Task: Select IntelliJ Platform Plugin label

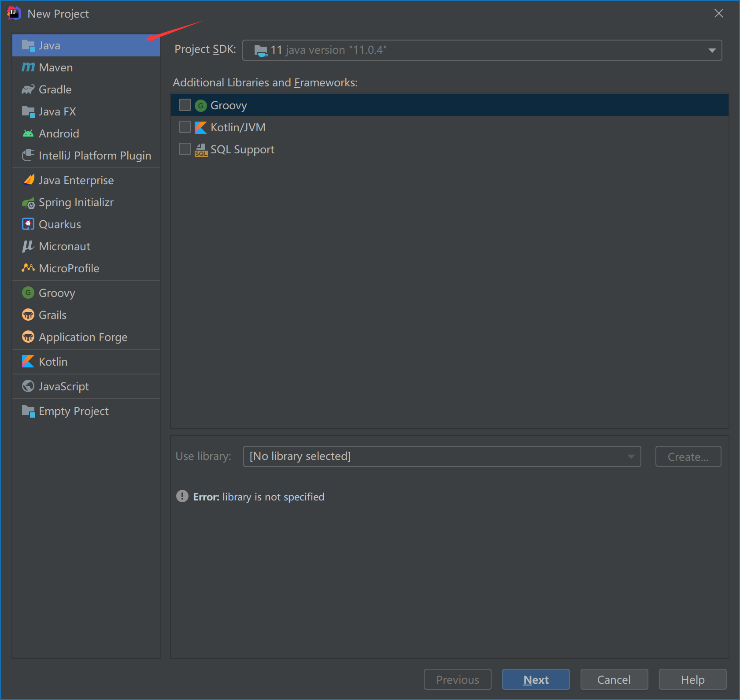Action: tap(95, 156)
